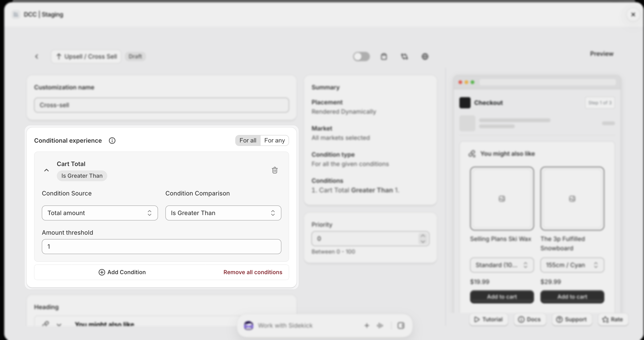
Task: Click The 3p Fulfilled Snowboard product image
Action: click(572, 198)
